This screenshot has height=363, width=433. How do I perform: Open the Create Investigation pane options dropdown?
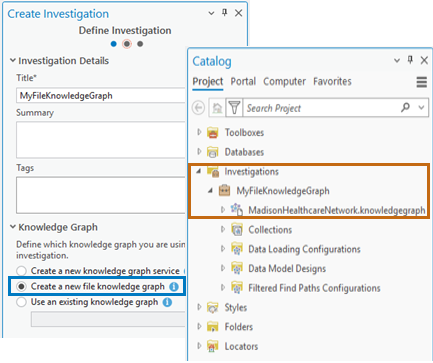coord(211,13)
